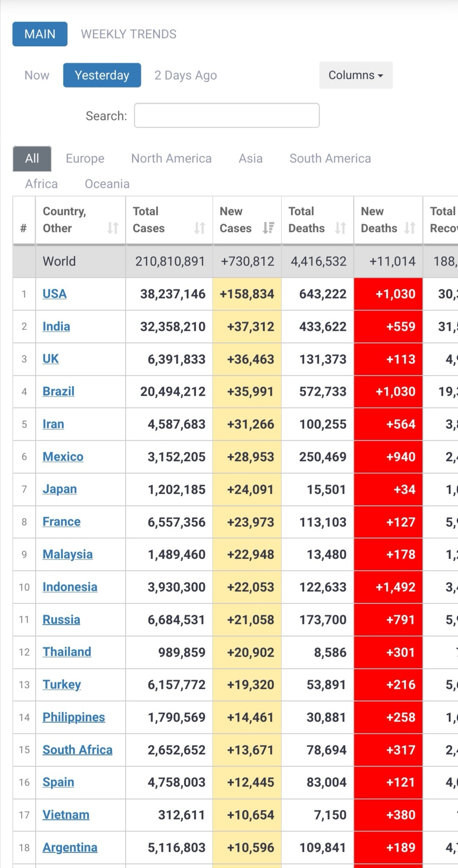Filter by the Oceania continent
This screenshot has height=868, width=458.
pos(107,184)
